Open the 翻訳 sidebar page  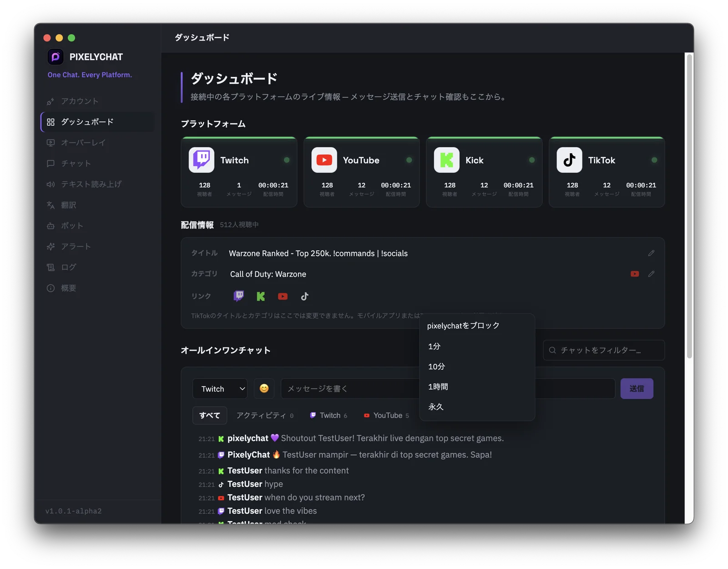click(x=97, y=205)
